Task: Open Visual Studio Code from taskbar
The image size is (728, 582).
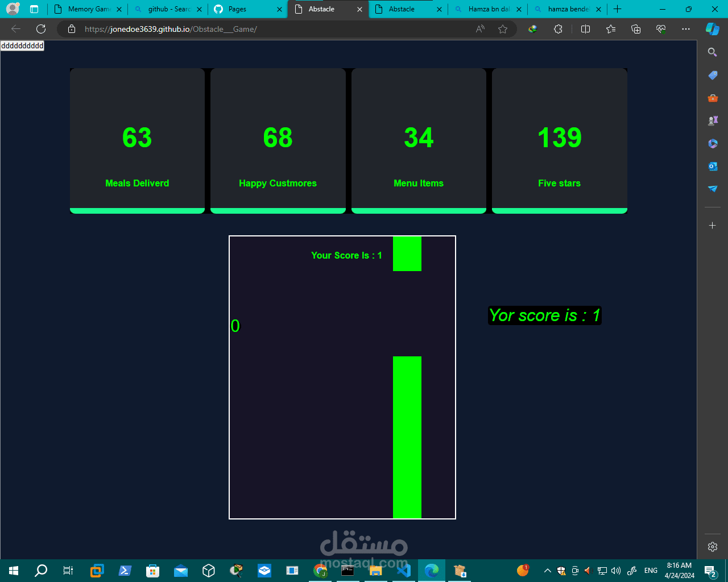Action: point(404,571)
